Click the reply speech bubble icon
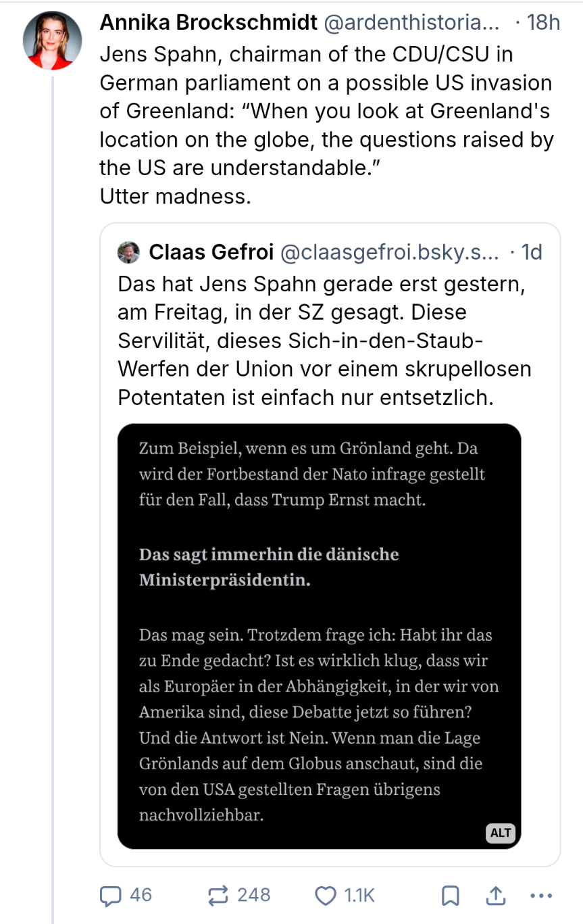Viewport: 583px width, 924px height. pos(110,896)
